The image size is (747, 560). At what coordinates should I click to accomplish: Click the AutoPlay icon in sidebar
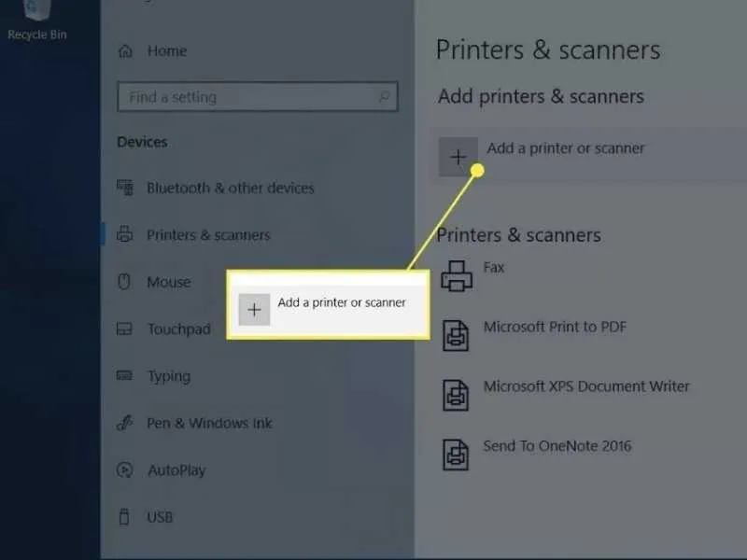[125, 470]
